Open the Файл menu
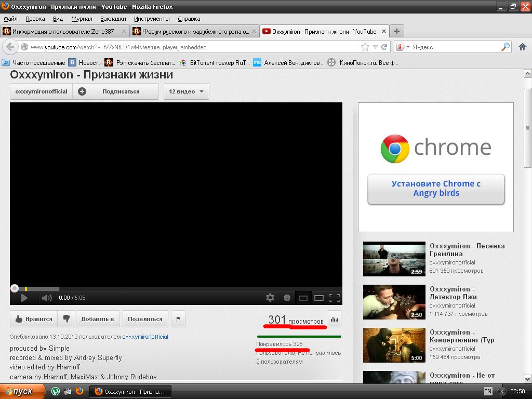The height and width of the screenshot is (399, 532). pos(10,19)
